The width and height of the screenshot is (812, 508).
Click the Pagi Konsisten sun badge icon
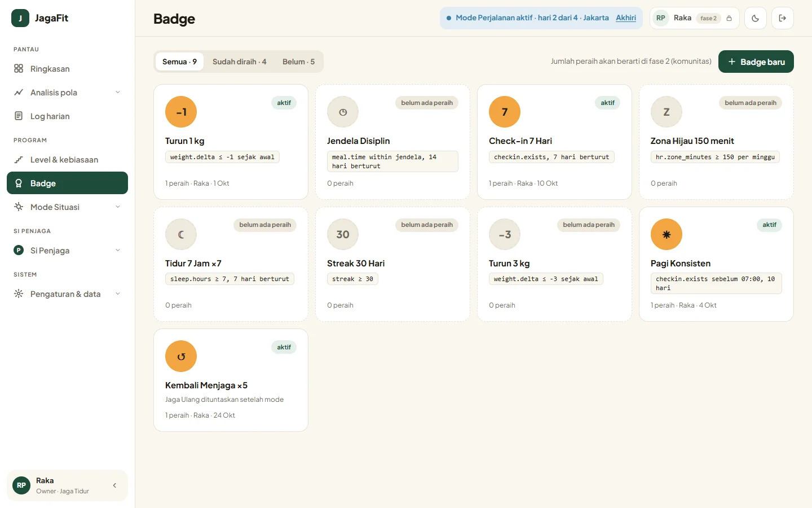667,234
